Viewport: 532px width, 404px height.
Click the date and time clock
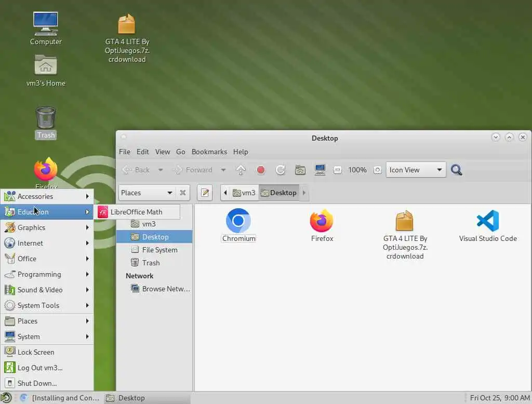[x=499, y=398]
